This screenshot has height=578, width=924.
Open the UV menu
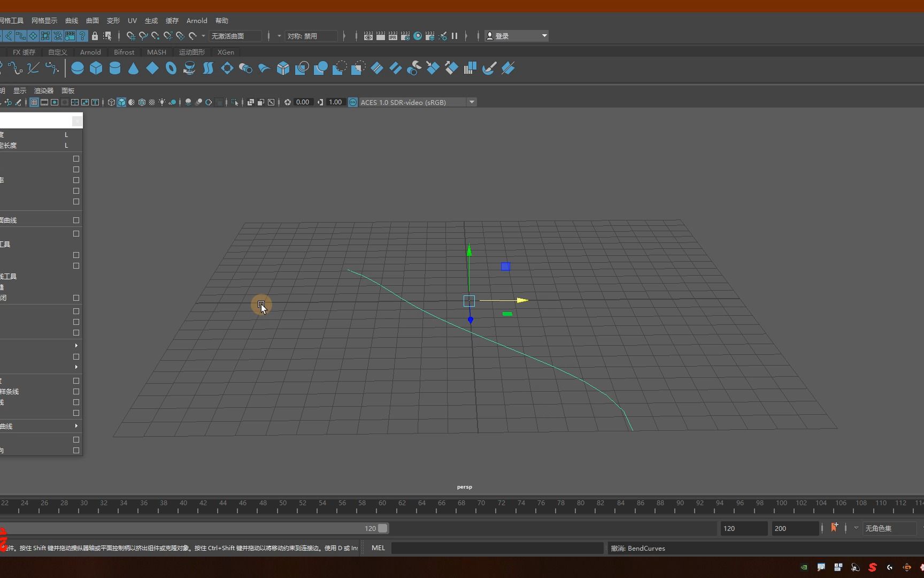[132, 21]
